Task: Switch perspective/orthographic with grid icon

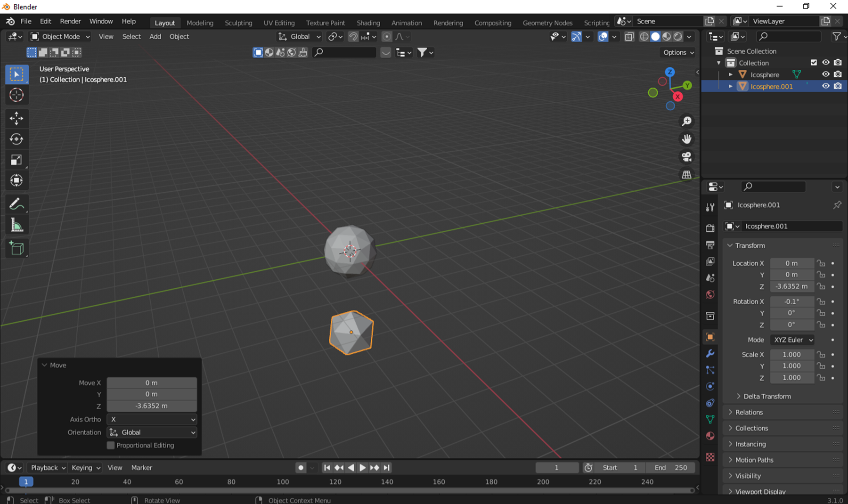Action: (x=687, y=175)
